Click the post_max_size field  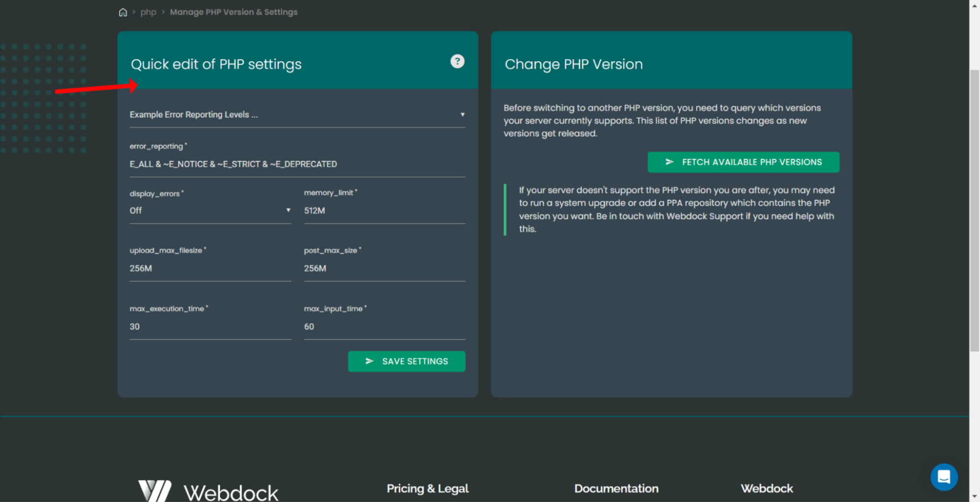(x=384, y=268)
